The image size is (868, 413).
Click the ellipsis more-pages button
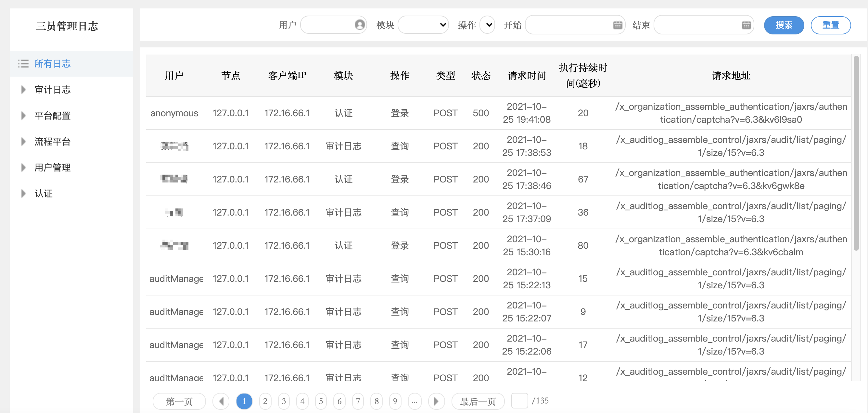coord(415,401)
